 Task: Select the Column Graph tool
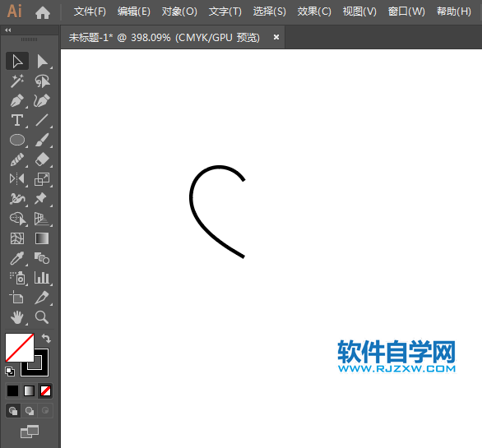42,278
